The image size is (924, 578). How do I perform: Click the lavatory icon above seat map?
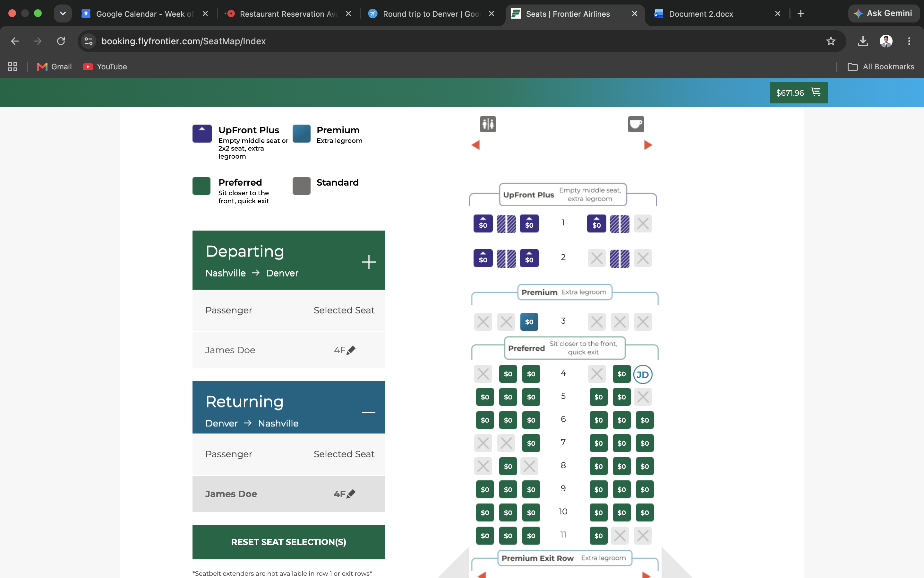tap(488, 124)
